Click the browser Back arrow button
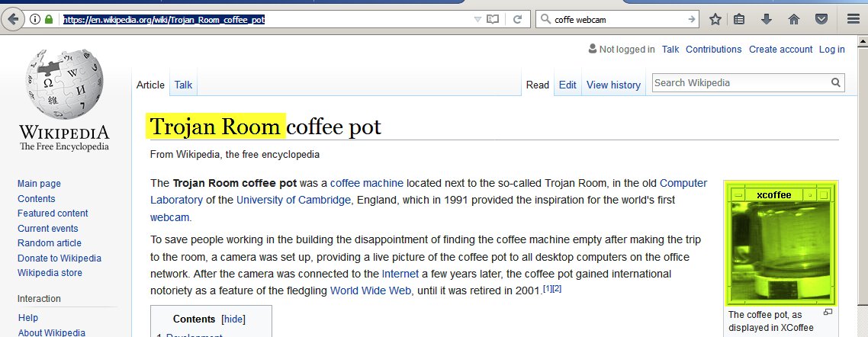 13,20
